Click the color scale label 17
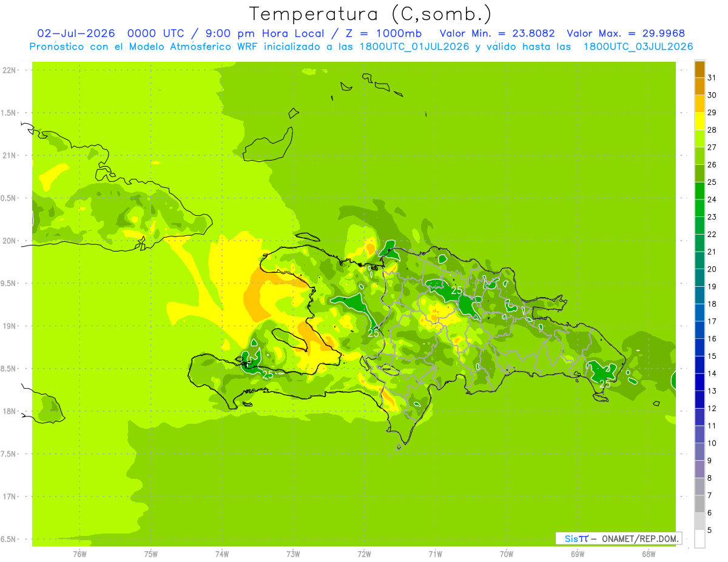The image size is (728, 562). tap(712, 321)
